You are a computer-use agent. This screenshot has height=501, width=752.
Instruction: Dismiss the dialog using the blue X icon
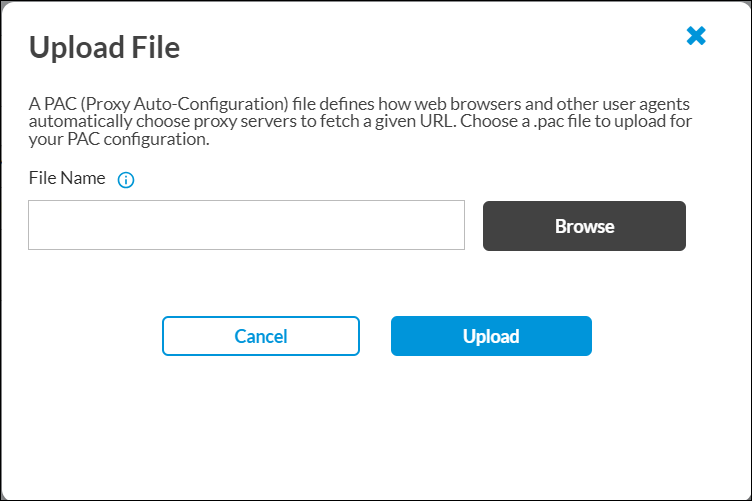[696, 36]
